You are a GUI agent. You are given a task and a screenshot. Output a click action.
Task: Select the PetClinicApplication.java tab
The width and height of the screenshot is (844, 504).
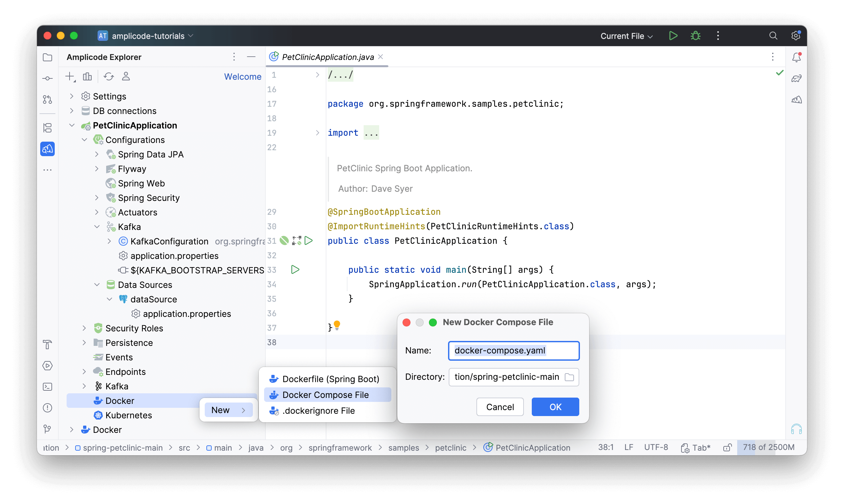coord(328,57)
